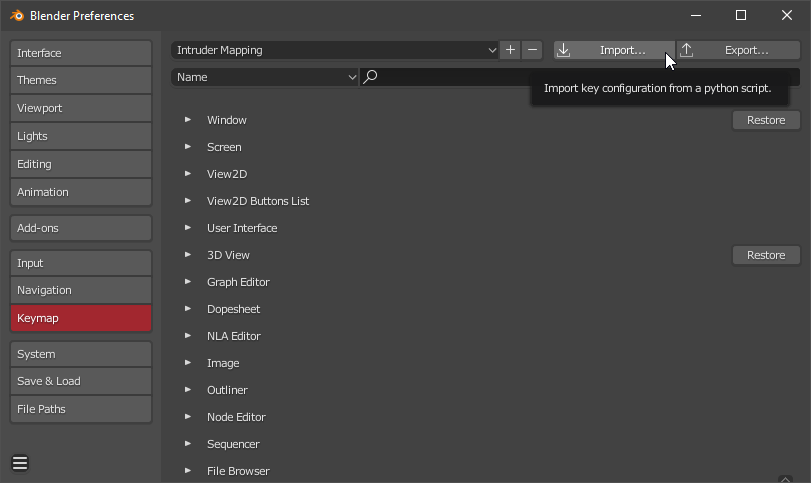Click the magnifier search icon
811x483 pixels.
pyautogui.click(x=370, y=77)
